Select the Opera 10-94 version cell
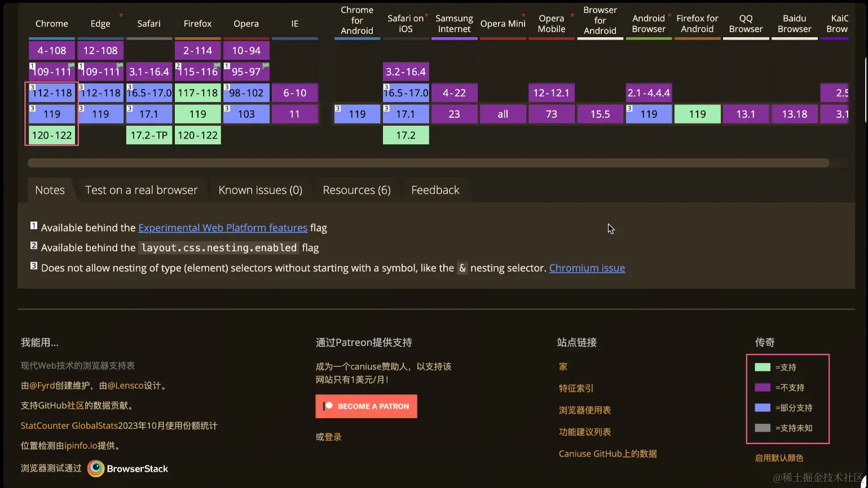868x488 pixels. point(246,51)
